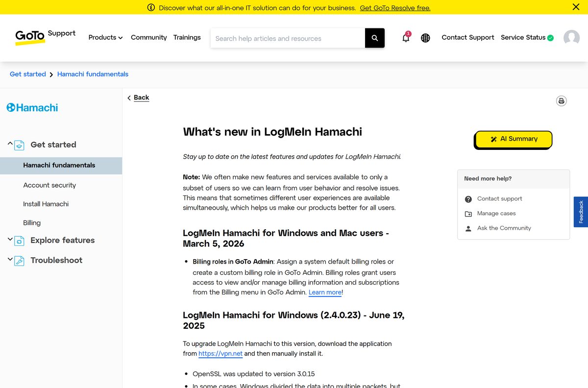Open Account security sidebar item

[49, 185]
